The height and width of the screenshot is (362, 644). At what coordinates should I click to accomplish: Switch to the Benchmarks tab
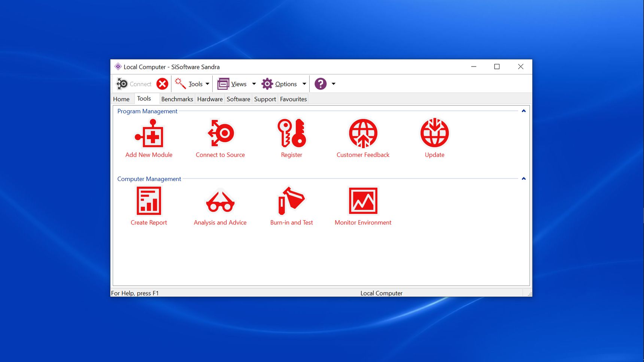tap(177, 99)
